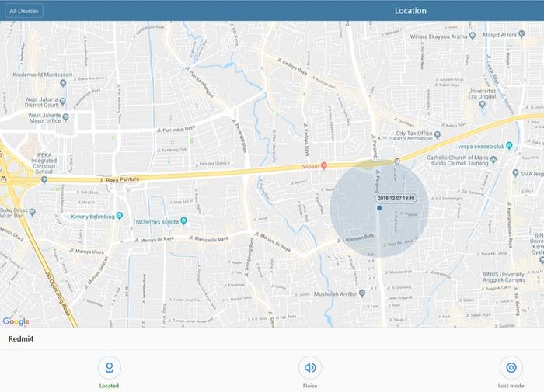Click the Lost mode text label
This screenshot has width=544, height=392.
511,386
